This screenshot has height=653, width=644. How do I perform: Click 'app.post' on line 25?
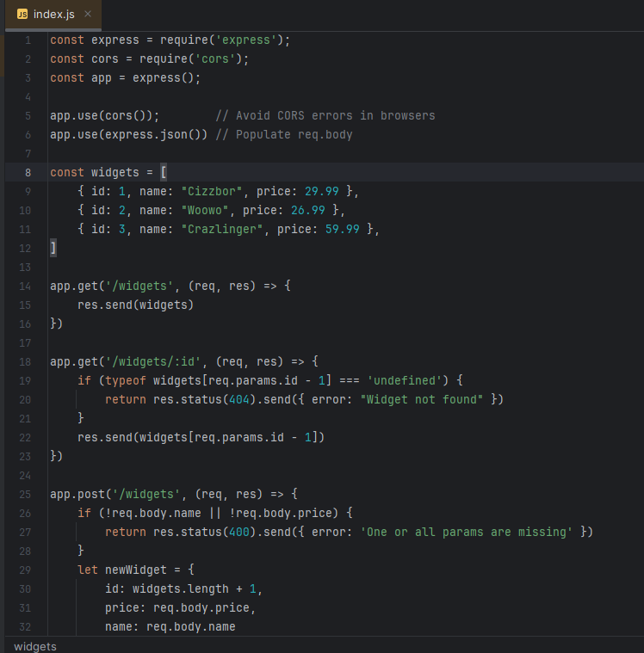point(77,495)
